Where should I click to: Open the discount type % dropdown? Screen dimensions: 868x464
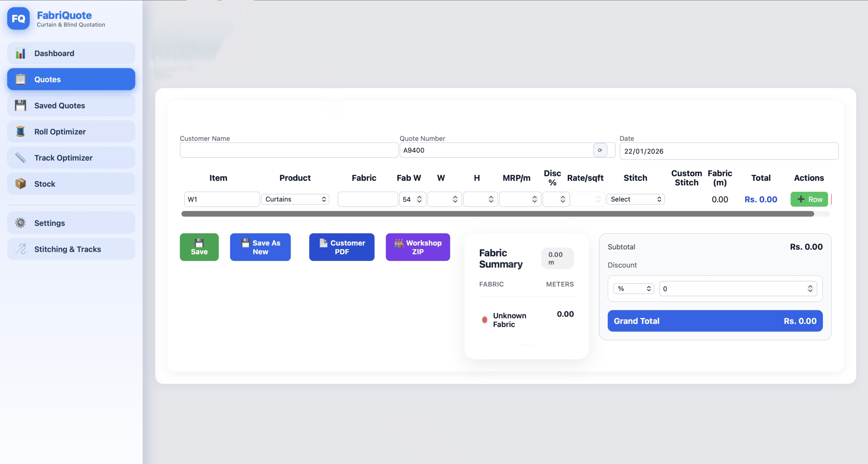633,288
